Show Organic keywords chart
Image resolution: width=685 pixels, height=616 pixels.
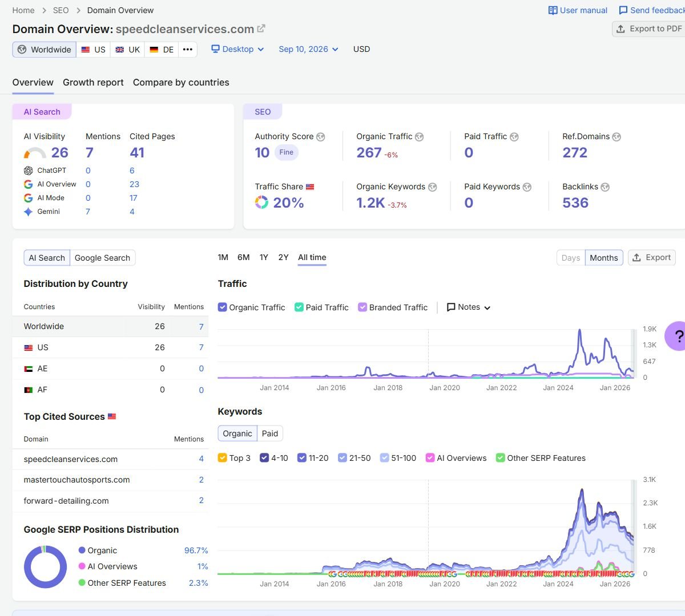pyautogui.click(x=237, y=433)
